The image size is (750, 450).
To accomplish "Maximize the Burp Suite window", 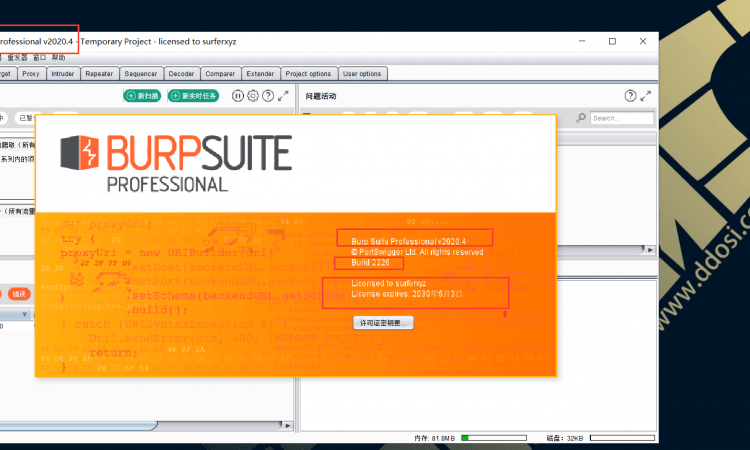I will pos(612,42).
